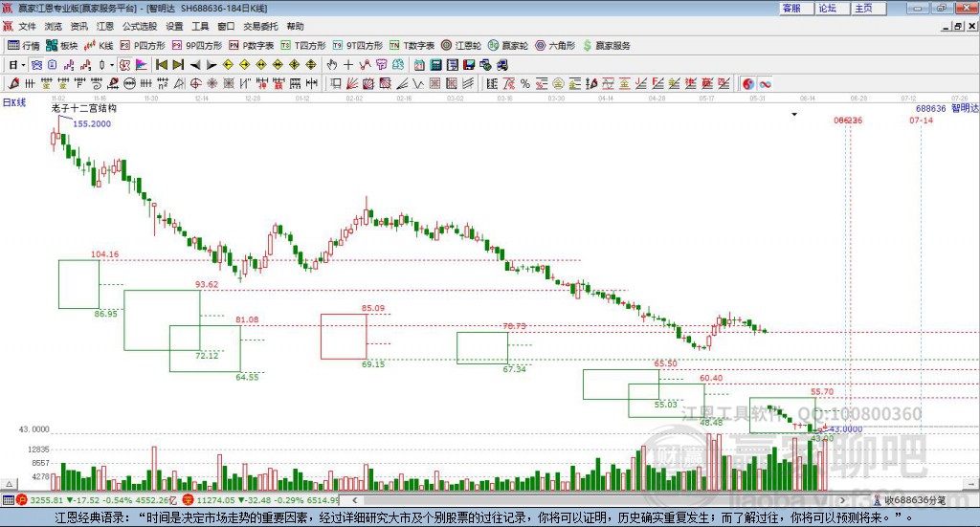Open the 日 period dropdown
Viewport: 980px width, 527px height.
point(17,65)
